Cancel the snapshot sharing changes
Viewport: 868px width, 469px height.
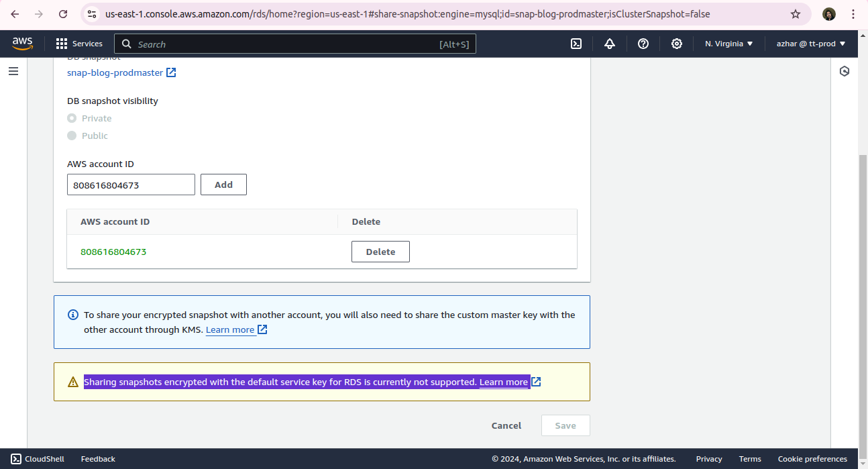[506, 425]
